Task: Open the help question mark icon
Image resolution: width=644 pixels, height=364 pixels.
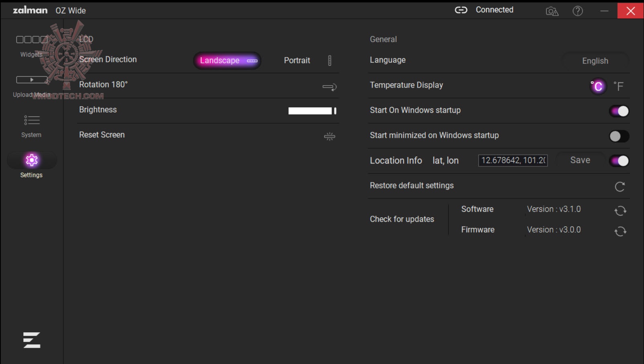Action: (x=578, y=11)
